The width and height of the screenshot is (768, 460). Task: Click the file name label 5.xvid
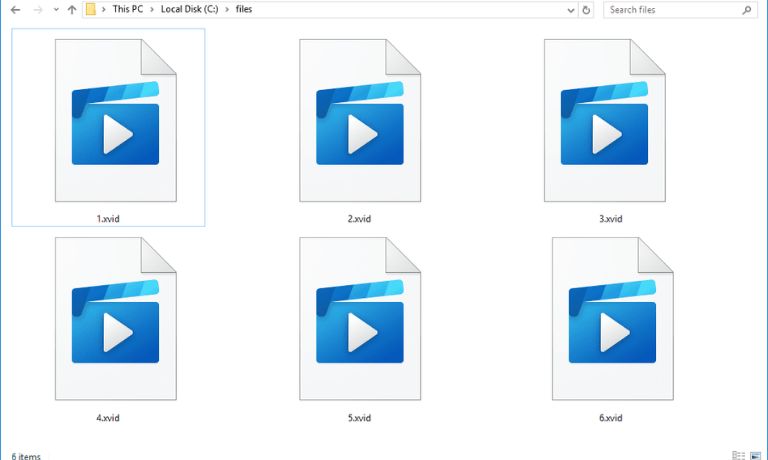pos(359,418)
